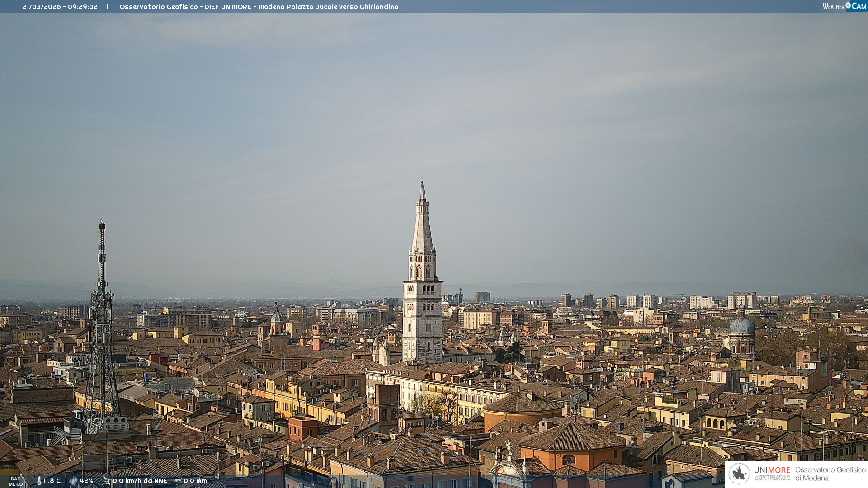Click the humidity water drops icon
This screenshot has width=868, height=488.
(x=73, y=481)
